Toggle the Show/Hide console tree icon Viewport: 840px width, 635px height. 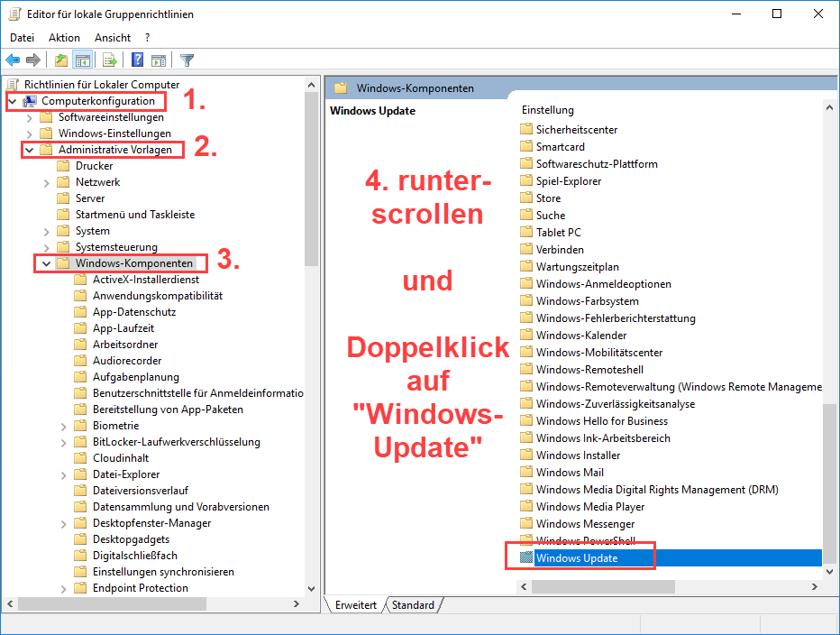point(83,60)
